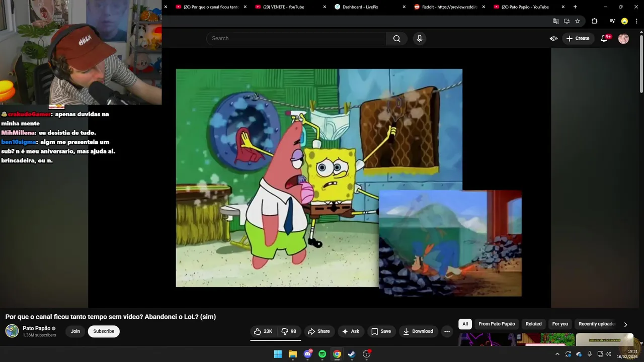Close the Pato Papão - YouTube tab
The height and width of the screenshot is (362, 644).
pyautogui.click(x=563, y=7)
